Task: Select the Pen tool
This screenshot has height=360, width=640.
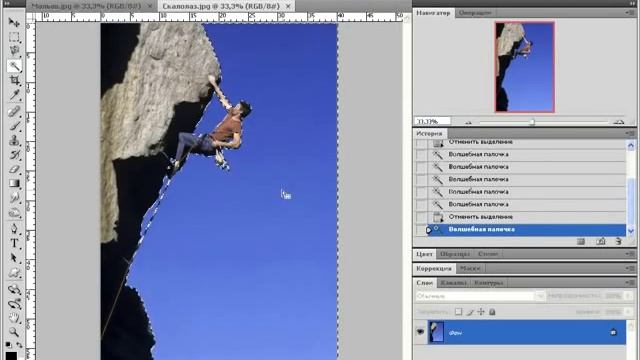Action: 14,229
